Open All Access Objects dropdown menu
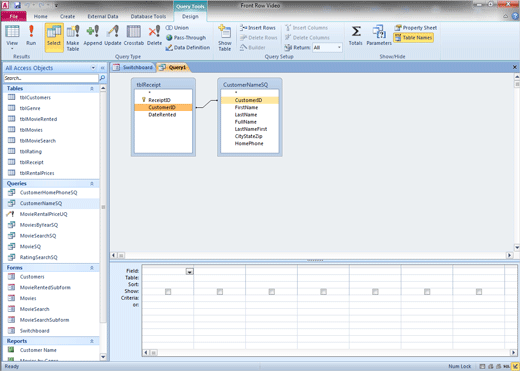The height and width of the screenshot is (371, 520). (x=93, y=68)
